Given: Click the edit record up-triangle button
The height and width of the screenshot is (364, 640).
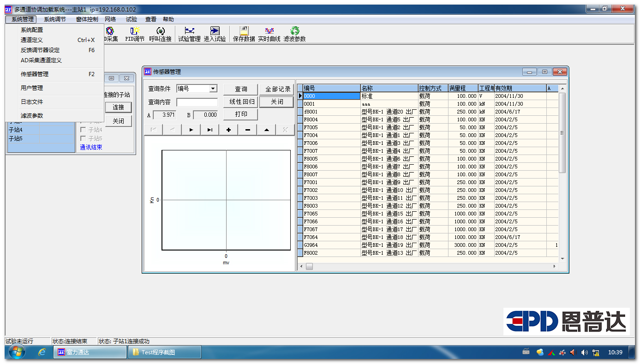Looking at the screenshot, I should [267, 130].
